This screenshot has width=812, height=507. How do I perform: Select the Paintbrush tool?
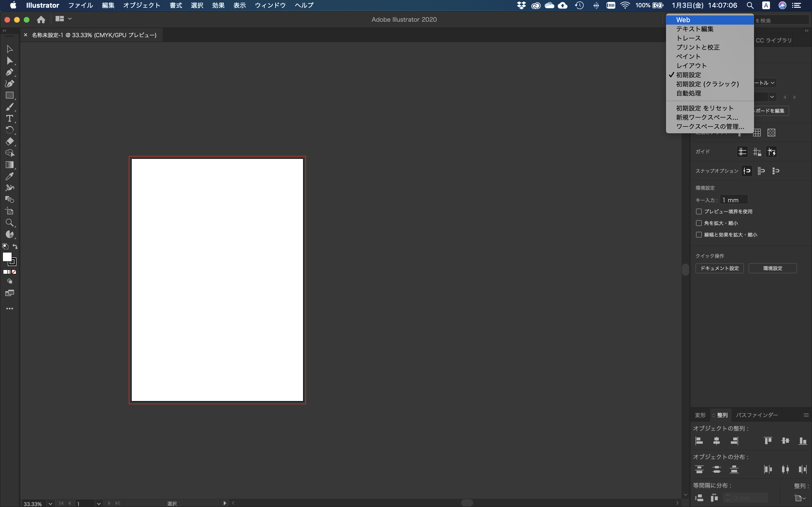[x=10, y=107]
